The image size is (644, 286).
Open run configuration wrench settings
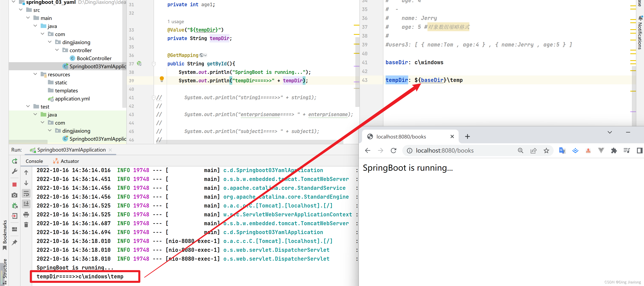(14, 171)
